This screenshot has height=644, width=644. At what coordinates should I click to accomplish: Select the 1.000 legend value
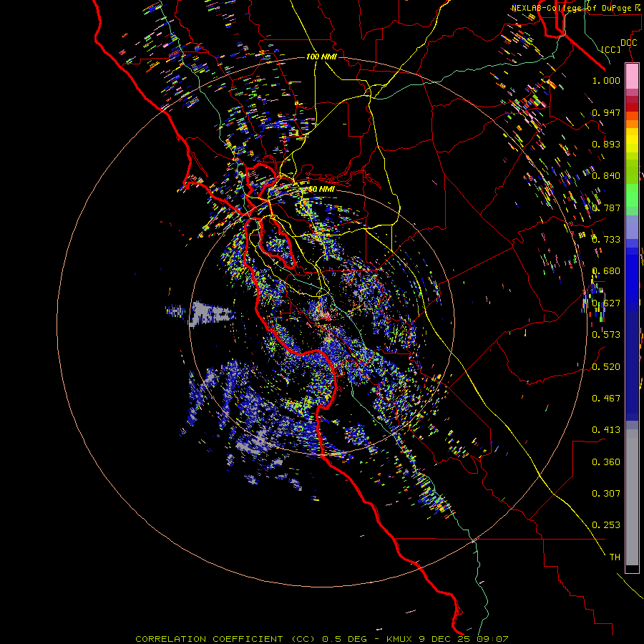(606, 80)
